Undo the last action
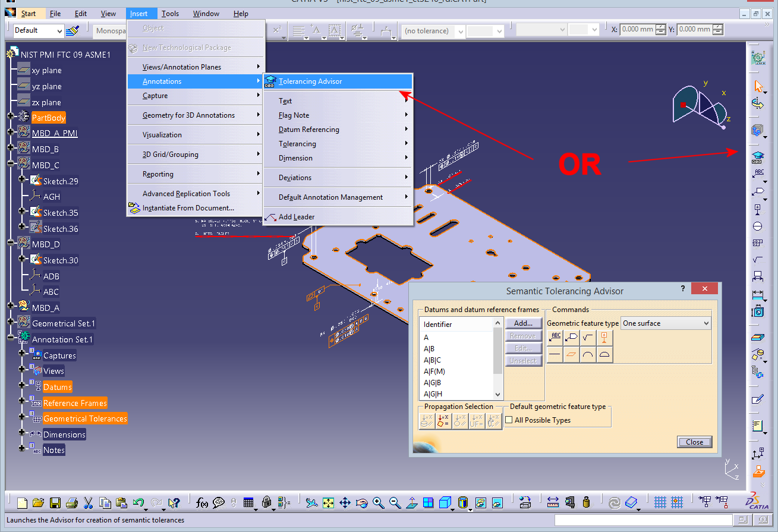This screenshot has width=778, height=532. point(140,503)
